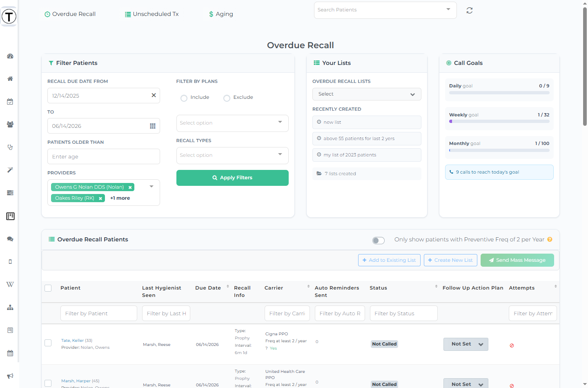Switch to the Aging tab
Screen dimensions: 588x388
221,14
